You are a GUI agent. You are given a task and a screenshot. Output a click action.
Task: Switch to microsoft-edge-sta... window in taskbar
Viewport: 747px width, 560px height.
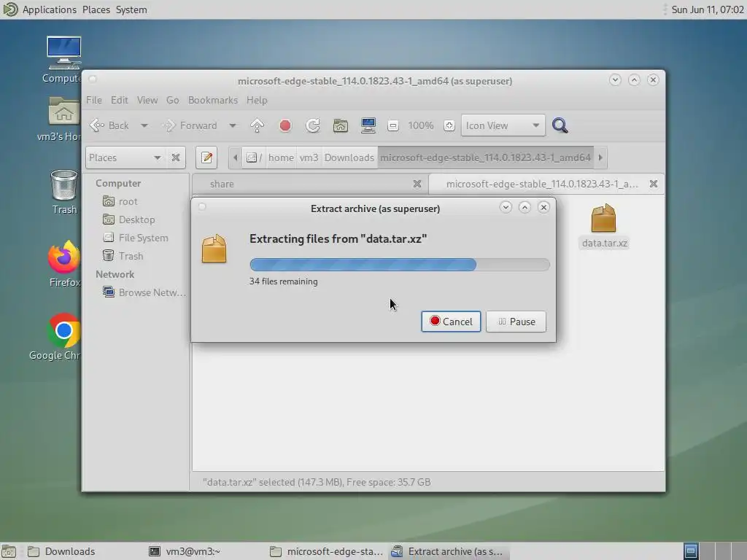(327, 551)
